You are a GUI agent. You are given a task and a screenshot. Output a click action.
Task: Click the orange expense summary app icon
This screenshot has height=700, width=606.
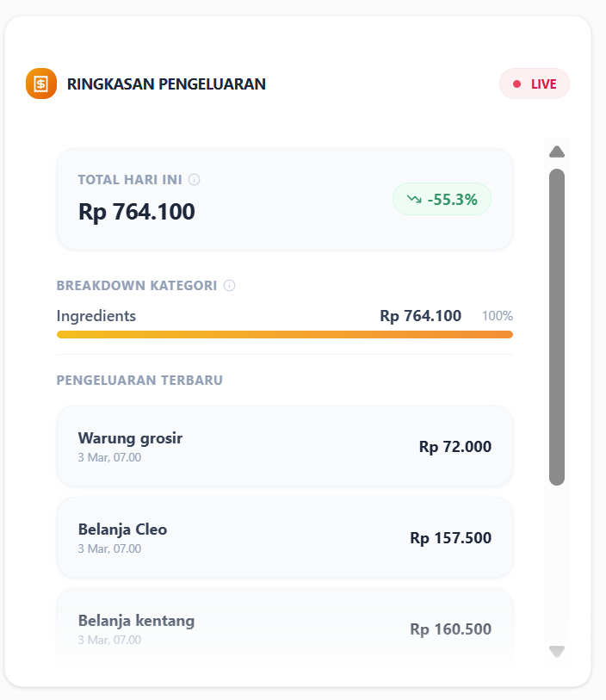[x=41, y=84]
